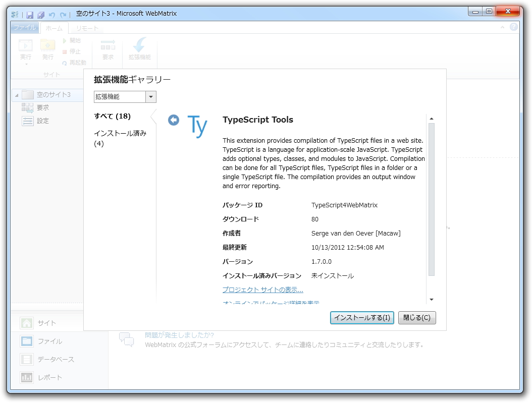
Task: Select the データベース workspace icon
Action: point(26,359)
